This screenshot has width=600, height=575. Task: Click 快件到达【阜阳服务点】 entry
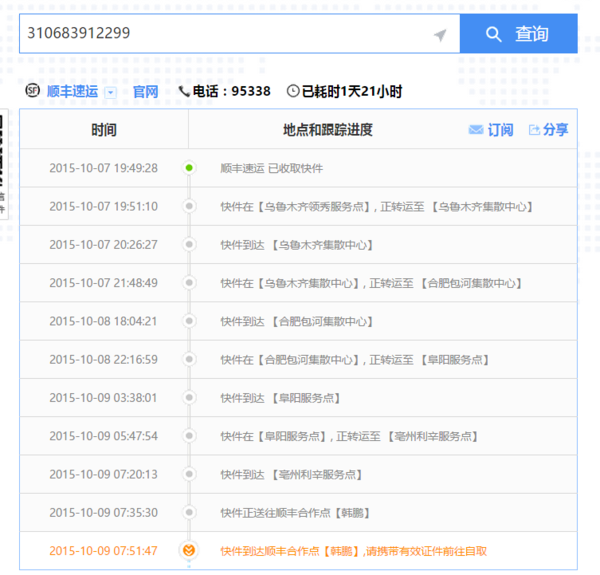[x=280, y=398]
